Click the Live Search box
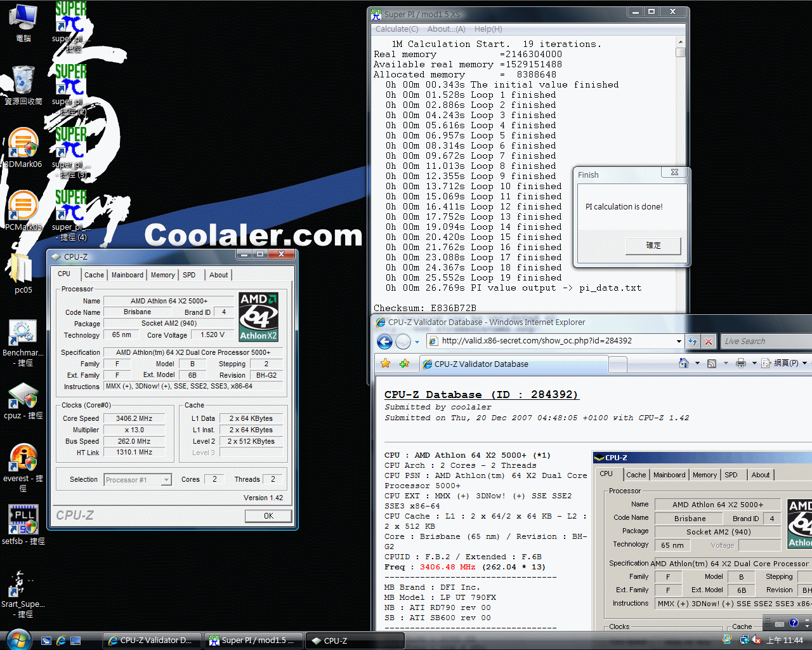 pyautogui.click(x=766, y=341)
